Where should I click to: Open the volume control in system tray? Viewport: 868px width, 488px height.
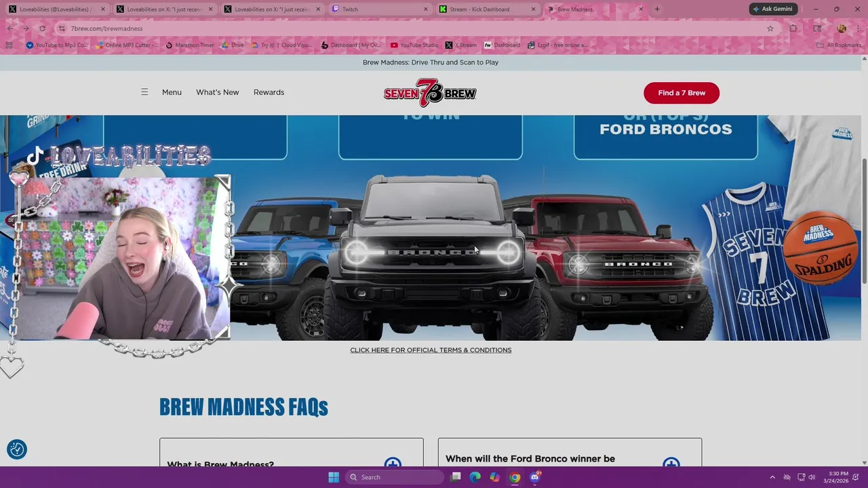pos(812,477)
